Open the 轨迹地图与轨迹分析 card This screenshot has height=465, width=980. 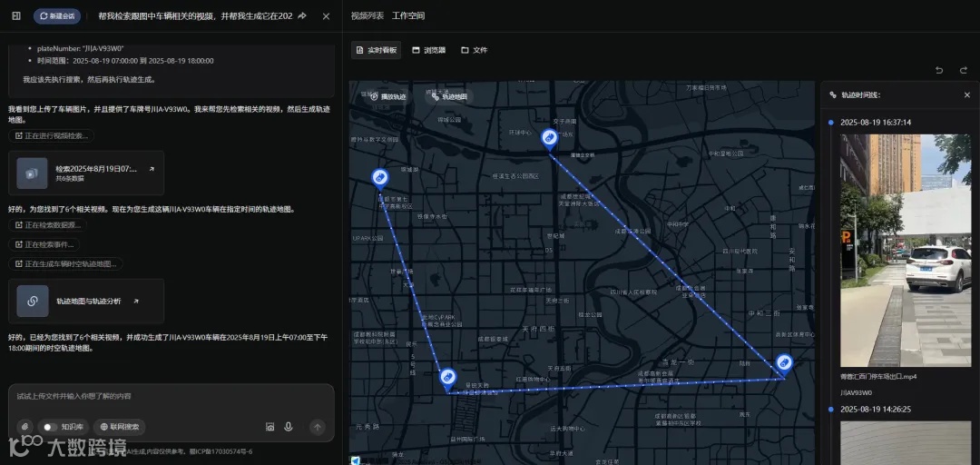[86, 301]
